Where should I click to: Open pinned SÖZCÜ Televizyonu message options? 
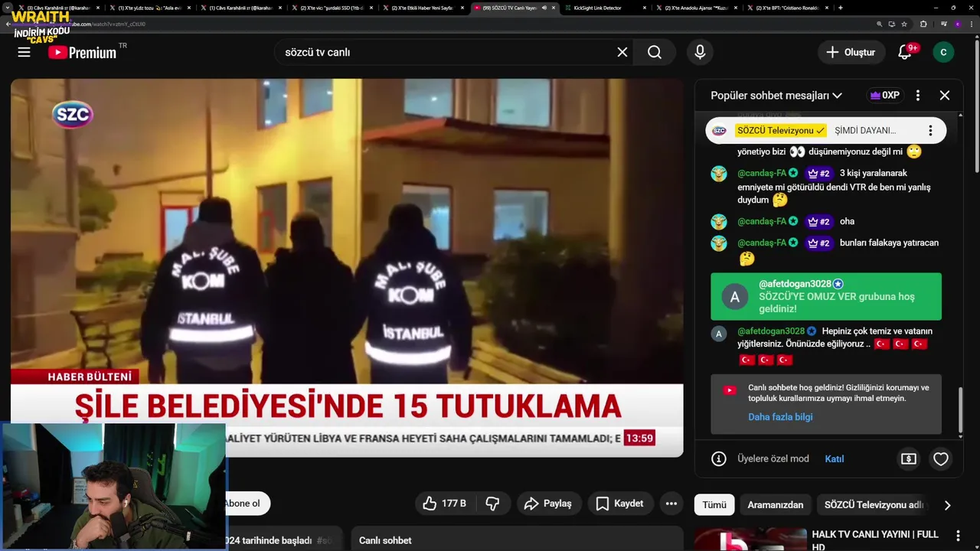930,131
